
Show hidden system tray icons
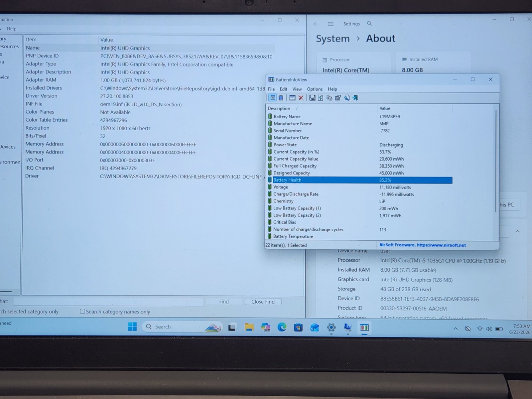pos(456,329)
